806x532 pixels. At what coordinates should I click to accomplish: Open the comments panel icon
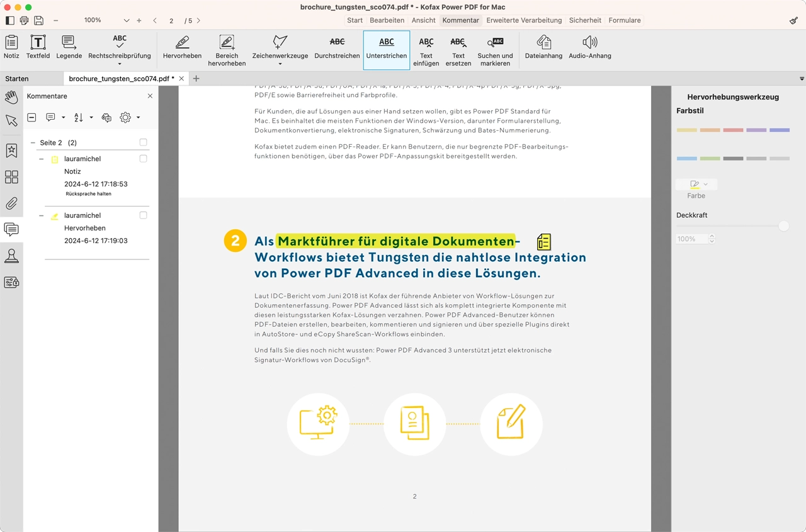point(11,229)
